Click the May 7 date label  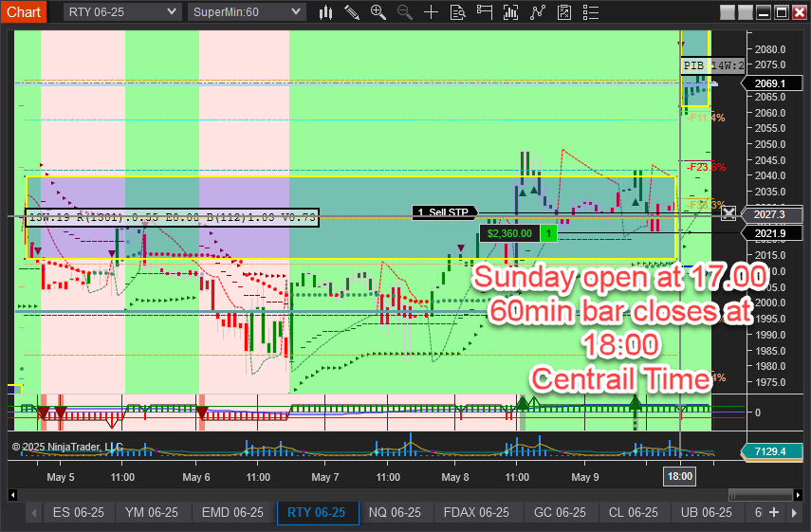point(324,477)
